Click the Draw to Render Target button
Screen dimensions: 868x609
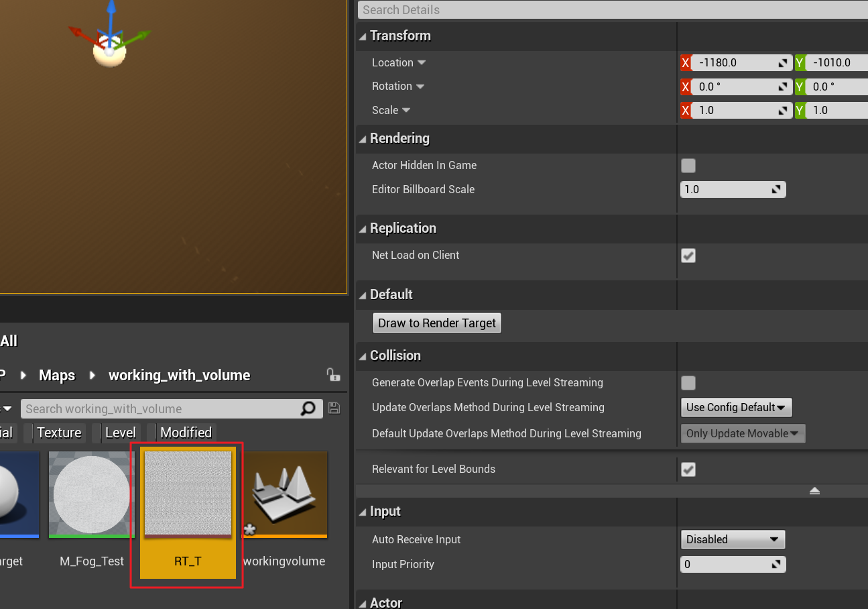click(x=437, y=323)
